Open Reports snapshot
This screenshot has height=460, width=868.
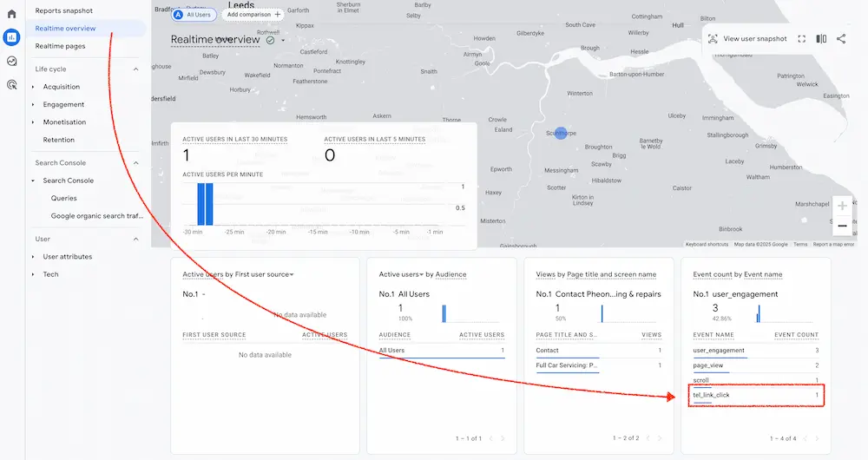coord(63,10)
